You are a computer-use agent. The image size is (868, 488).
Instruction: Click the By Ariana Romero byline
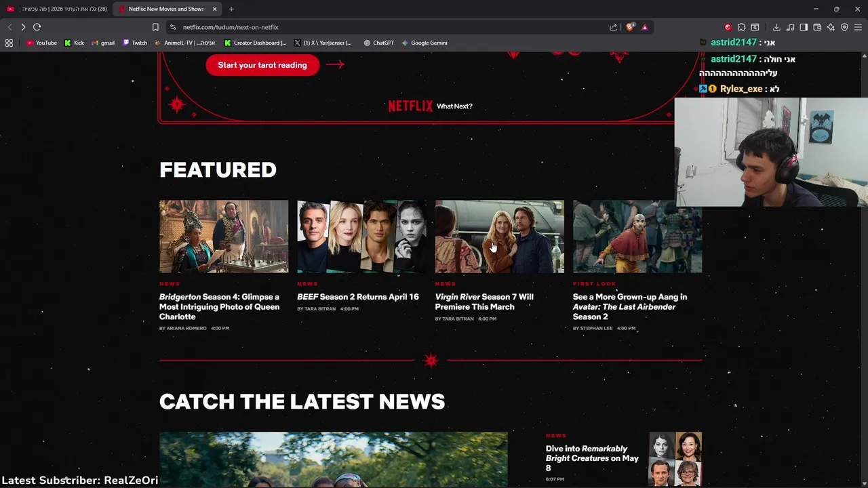pyautogui.click(x=183, y=328)
